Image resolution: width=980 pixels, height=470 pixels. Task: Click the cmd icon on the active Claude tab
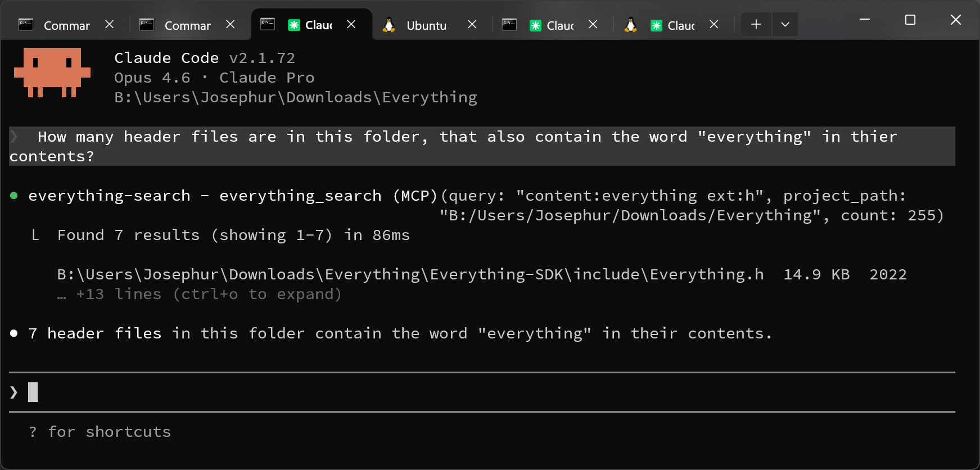(268, 25)
